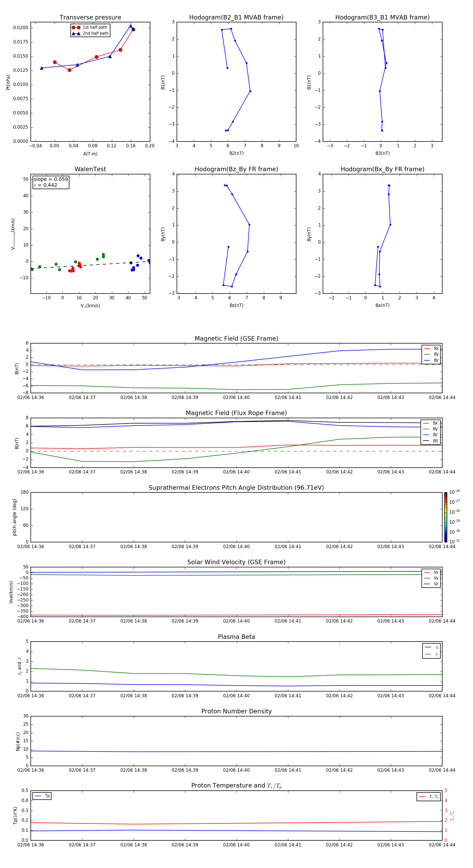Click the 'r = 0.442' annotation text
473x868 pixels.
pos(45,185)
